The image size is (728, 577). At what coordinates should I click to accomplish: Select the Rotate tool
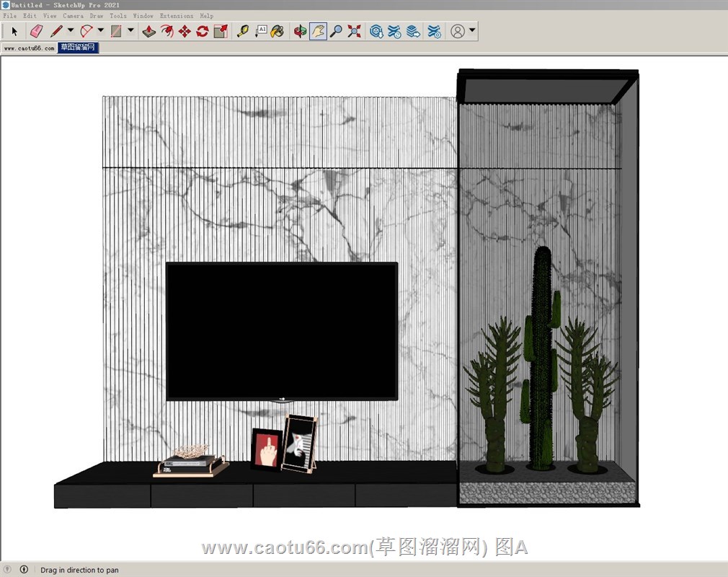pos(203,31)
